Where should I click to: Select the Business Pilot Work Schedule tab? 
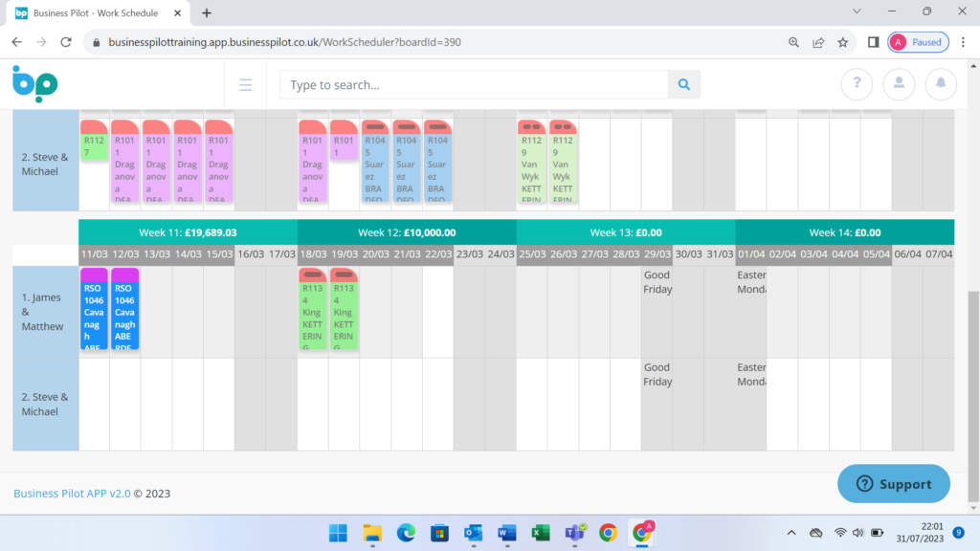pos(96,13)
